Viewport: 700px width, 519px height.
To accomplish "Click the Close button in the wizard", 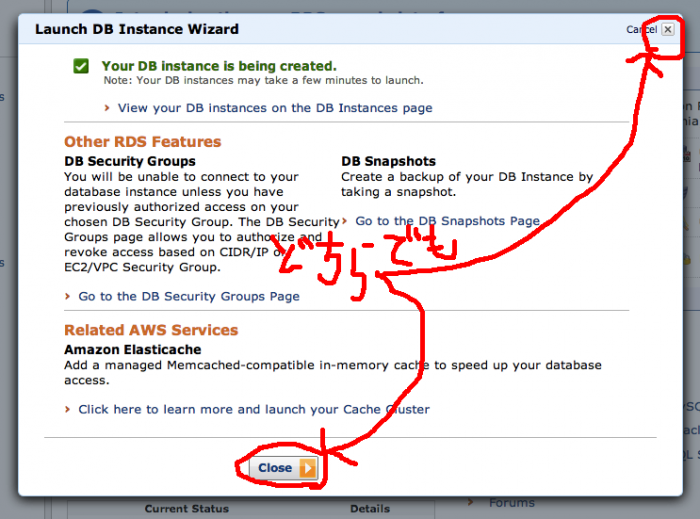I will pos(283,468).
